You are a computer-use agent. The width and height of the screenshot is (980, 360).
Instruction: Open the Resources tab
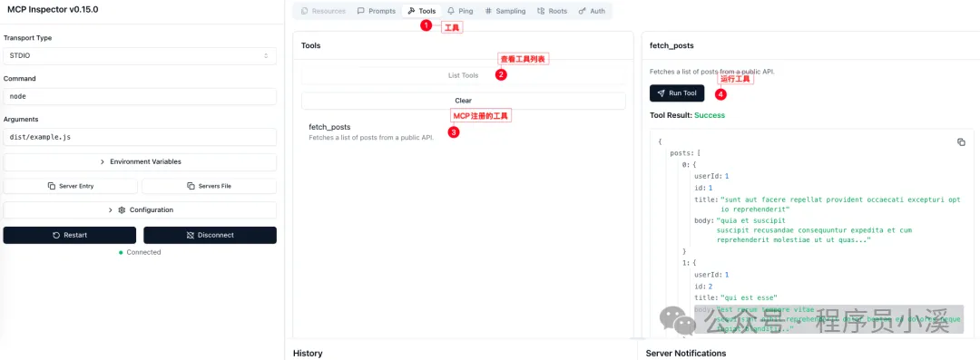[323, 11]
